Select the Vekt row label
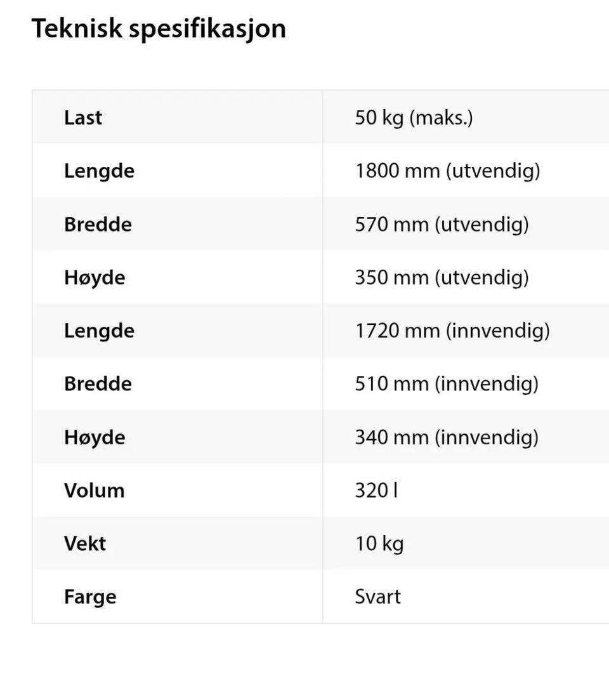 (x=85, y=544)
